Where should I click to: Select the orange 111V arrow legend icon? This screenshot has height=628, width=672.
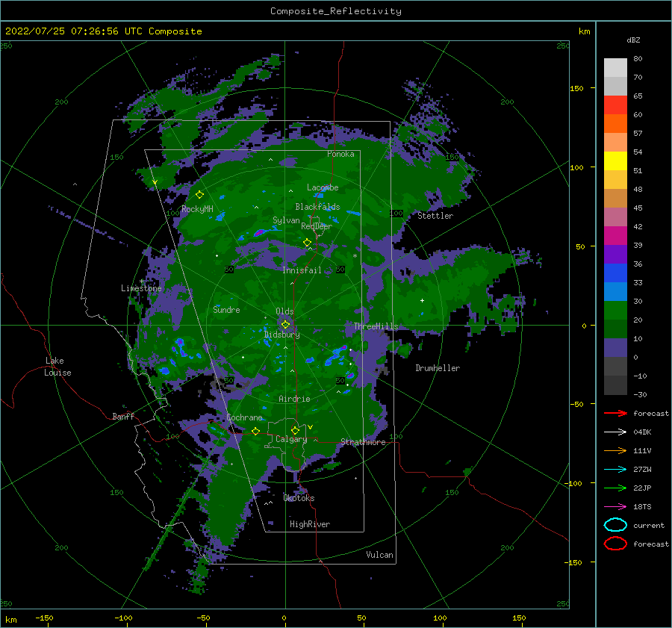[x=615, y=450]
